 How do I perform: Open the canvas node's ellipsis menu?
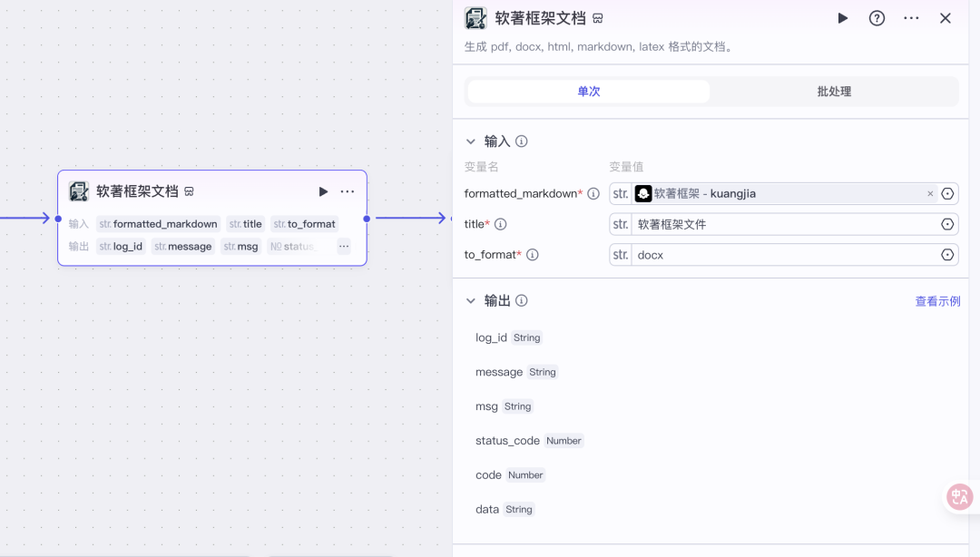[x=348, y=191]
